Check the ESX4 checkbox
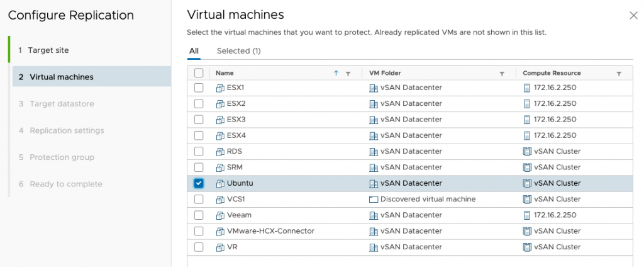This screenshot has width=644, height=267. click(x=199, y=135)
